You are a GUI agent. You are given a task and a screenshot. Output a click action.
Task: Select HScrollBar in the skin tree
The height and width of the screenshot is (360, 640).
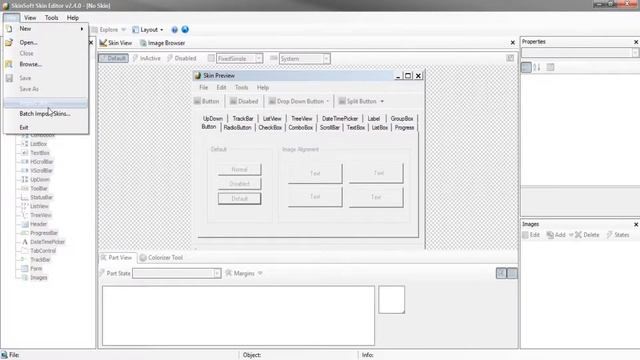[42, 162]
